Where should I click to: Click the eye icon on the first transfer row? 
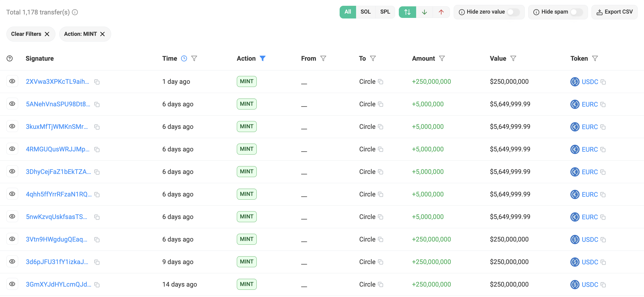tap(12, 81)
